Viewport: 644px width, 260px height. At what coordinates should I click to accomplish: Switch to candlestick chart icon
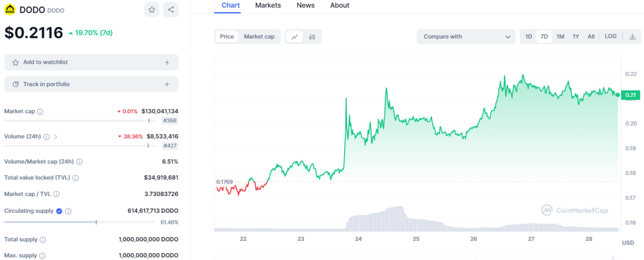(x=312, y=37)
